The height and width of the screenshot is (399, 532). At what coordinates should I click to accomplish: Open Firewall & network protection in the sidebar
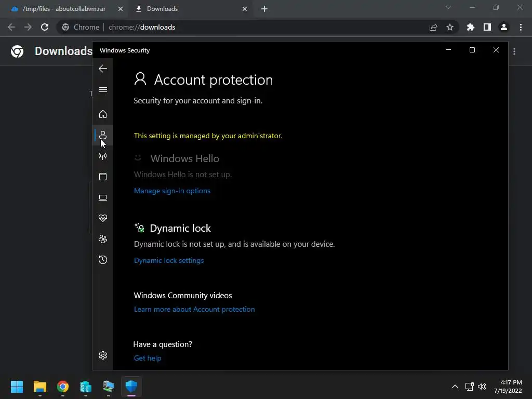click(103, 156)
